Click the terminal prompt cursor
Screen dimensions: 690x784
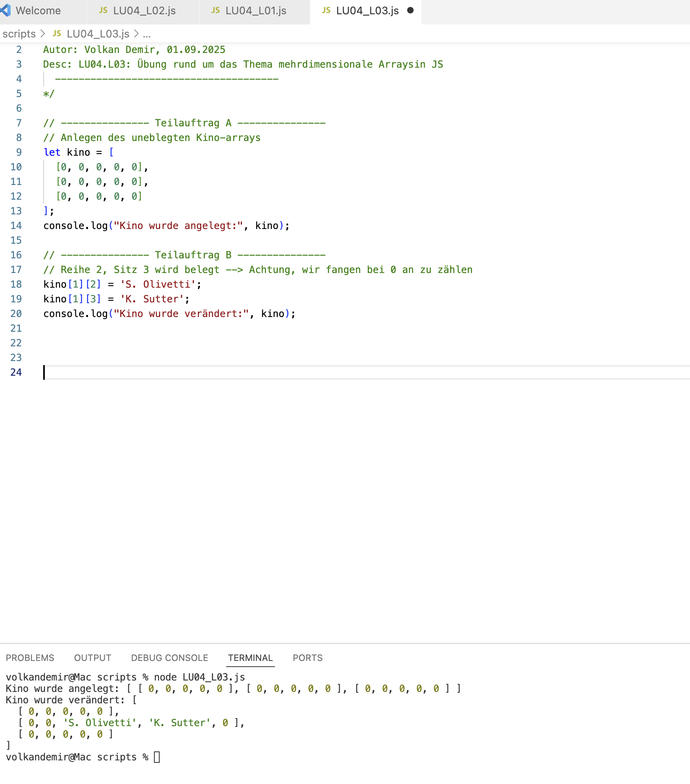pos(157,757)
